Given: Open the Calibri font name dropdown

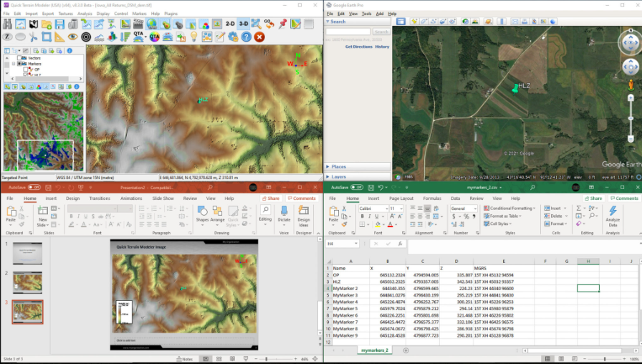Looking at the screenshot, I should coord(388,209).
